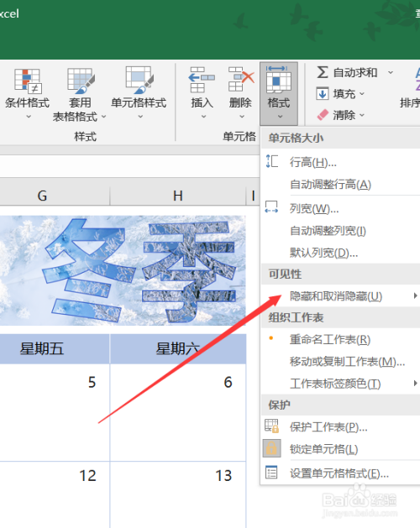
Task: Toggle the Lock Cell (锁定单元格) padlock icon
Action: pyautogui.click(x=271, y=448)
